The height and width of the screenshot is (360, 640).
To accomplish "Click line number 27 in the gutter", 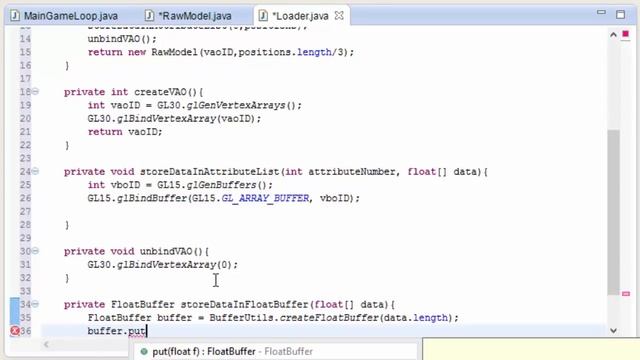I will pyautogui.click(x=25, y=211).
